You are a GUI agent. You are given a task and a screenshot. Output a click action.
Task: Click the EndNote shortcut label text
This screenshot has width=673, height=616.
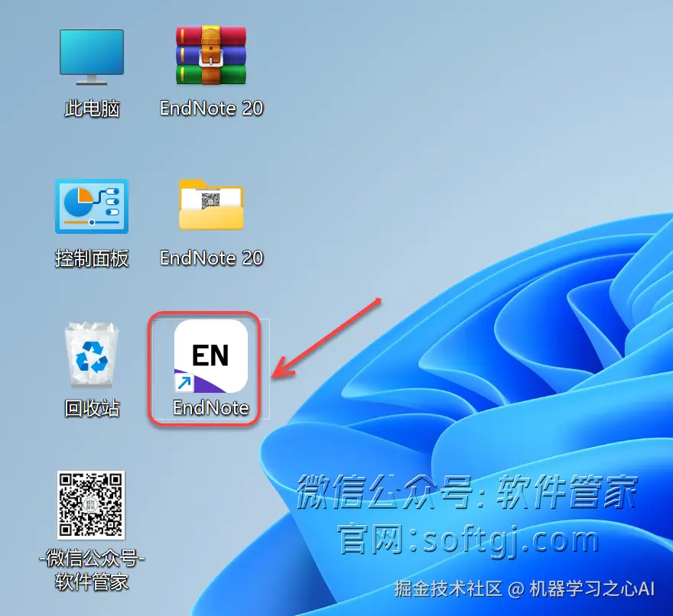pyautogui.click(x=211, y=408)
